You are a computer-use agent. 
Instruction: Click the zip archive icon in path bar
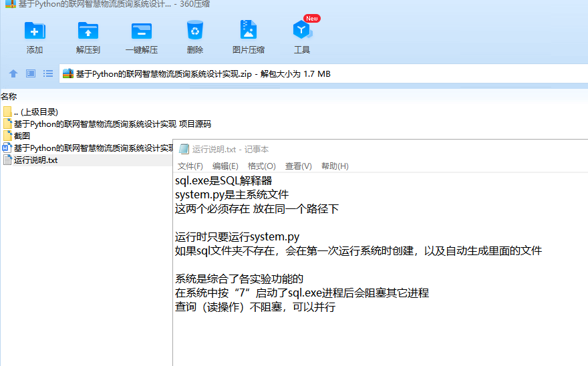tap(68, 73)
